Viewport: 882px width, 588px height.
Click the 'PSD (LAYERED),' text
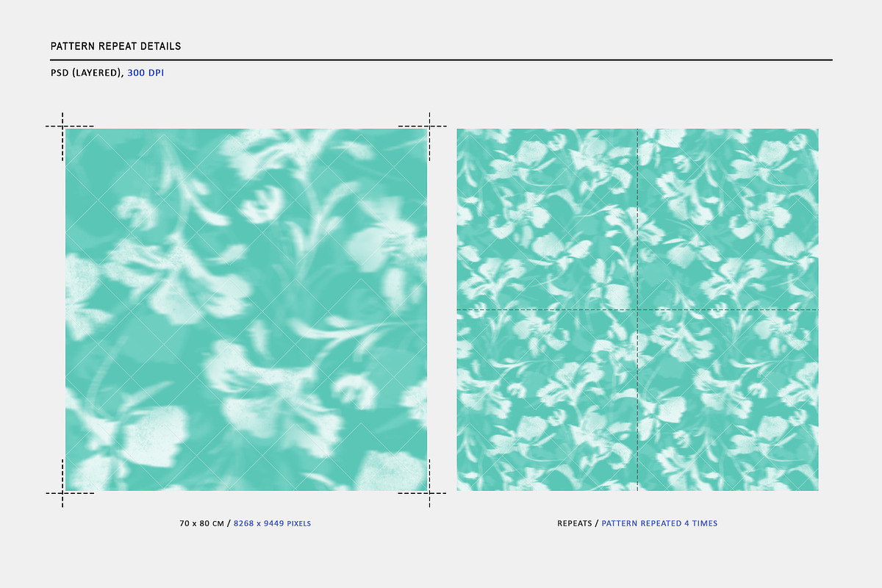pos(87,73)
